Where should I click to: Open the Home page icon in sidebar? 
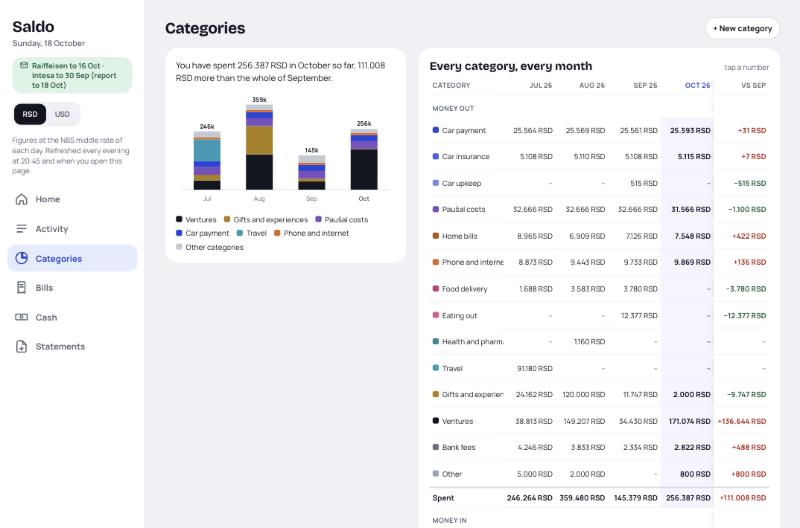pos(21,199)
